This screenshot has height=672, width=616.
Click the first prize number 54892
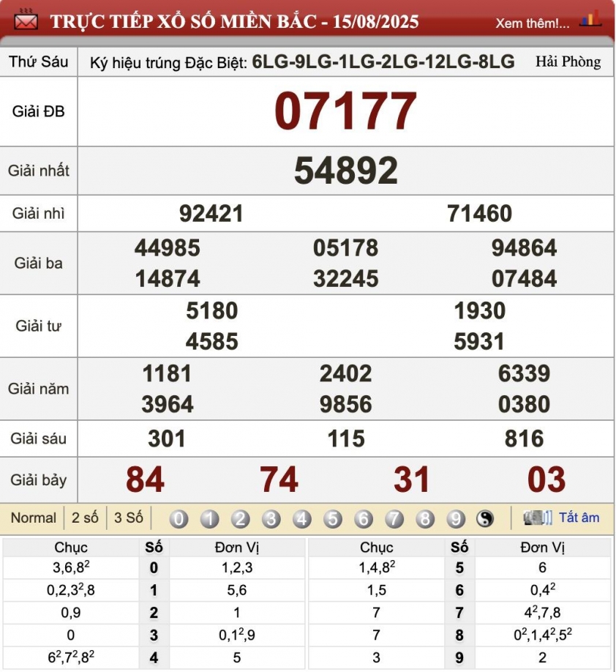345,171
